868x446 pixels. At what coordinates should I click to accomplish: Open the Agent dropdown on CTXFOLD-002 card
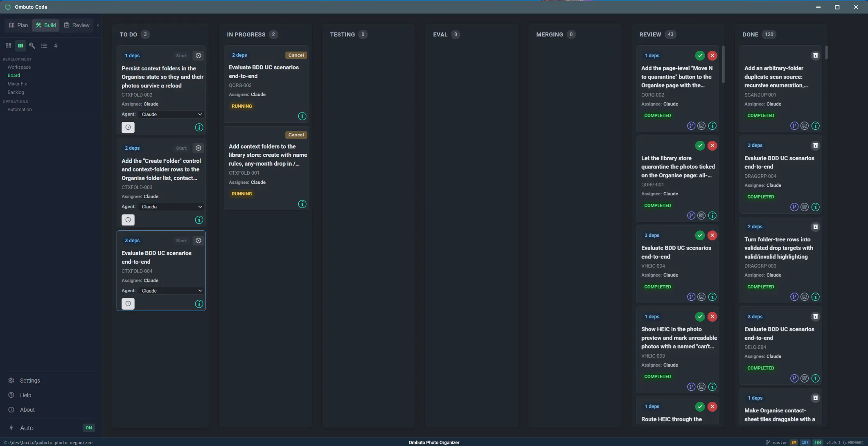pyautogui.click(x=171, y=115)
